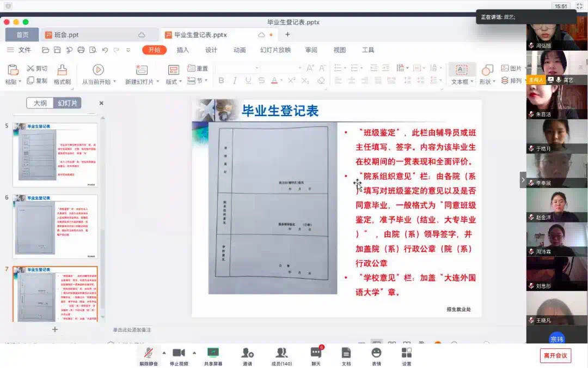Expand the 从当前开始 slideshow dropdown
588x368 pixels.
tap(99, 82)
